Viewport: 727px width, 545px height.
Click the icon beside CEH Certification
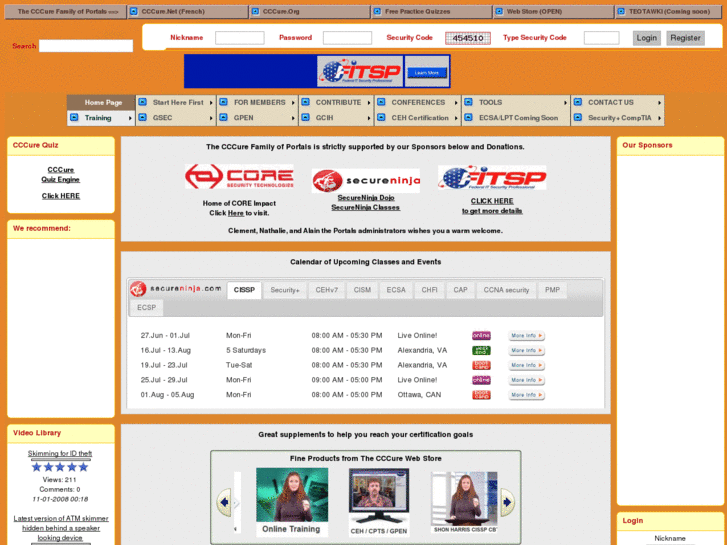click(381, 117)
